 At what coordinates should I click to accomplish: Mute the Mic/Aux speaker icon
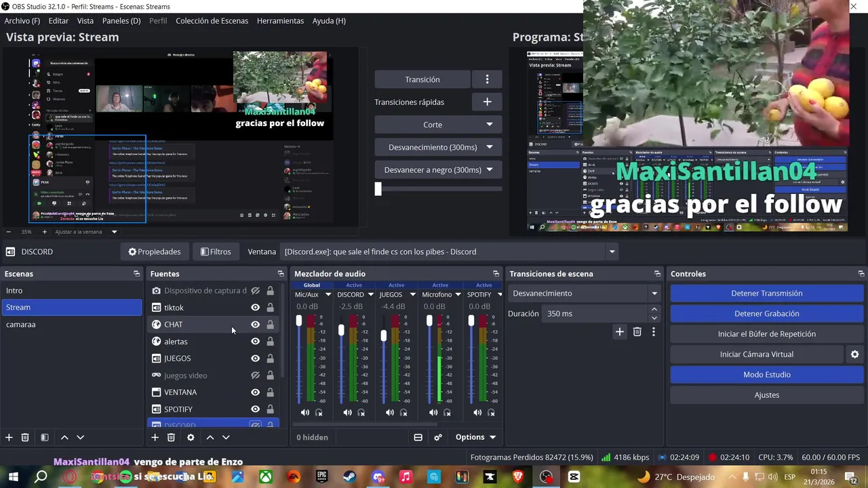pyautogui.click(x=305, y=412)
